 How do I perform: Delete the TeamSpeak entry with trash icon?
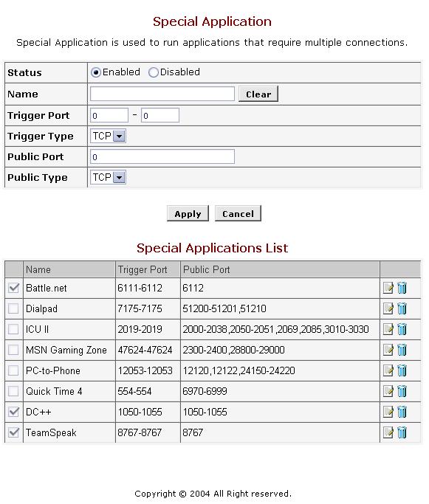[x=402, y=432]
